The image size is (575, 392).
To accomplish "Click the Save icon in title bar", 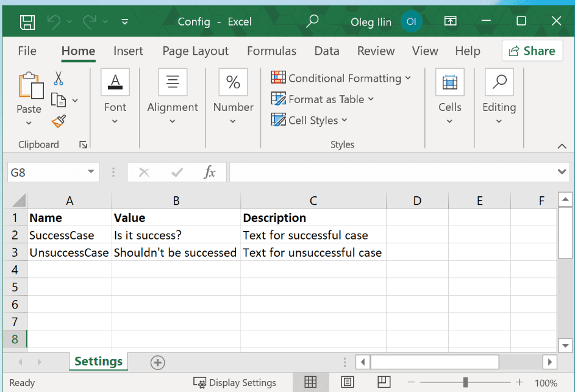I will [27, 22].
